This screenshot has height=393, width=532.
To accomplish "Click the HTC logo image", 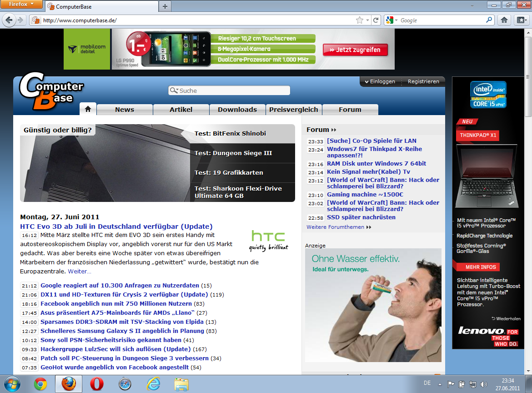I will tap(268, 240).
